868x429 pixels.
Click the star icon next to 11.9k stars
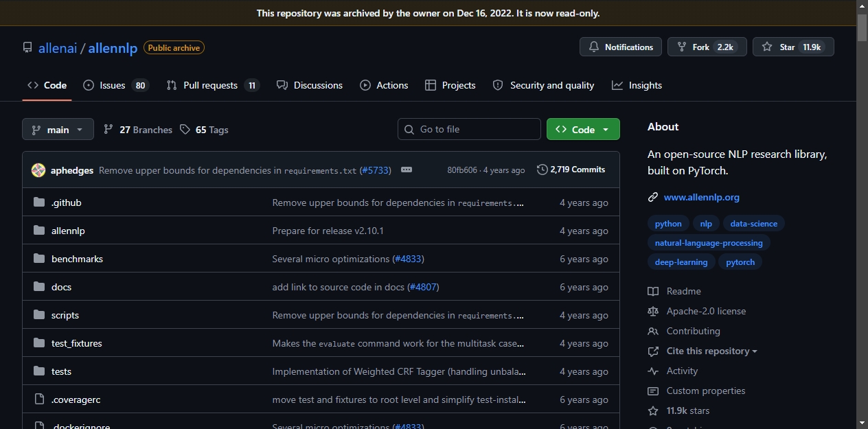tap(653, 411)
